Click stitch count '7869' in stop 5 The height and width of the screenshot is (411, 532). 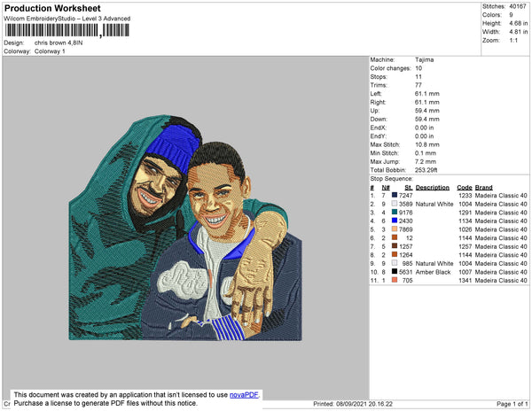tap(406, 229)
